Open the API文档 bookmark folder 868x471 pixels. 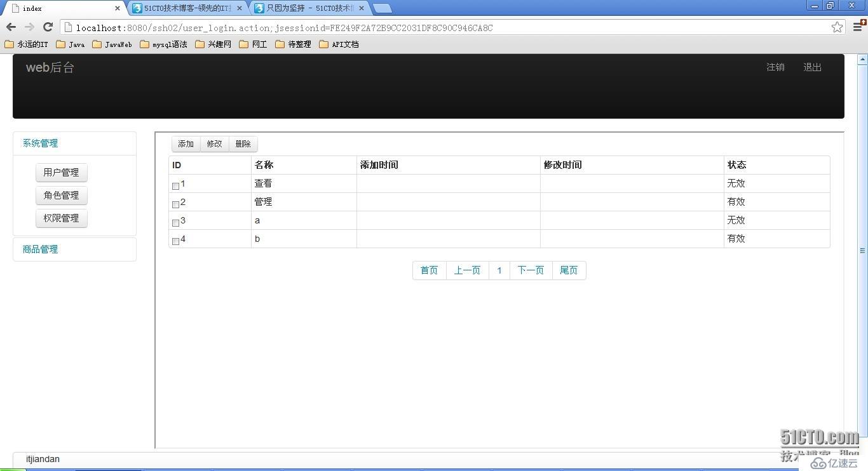(x=339, y=44)
